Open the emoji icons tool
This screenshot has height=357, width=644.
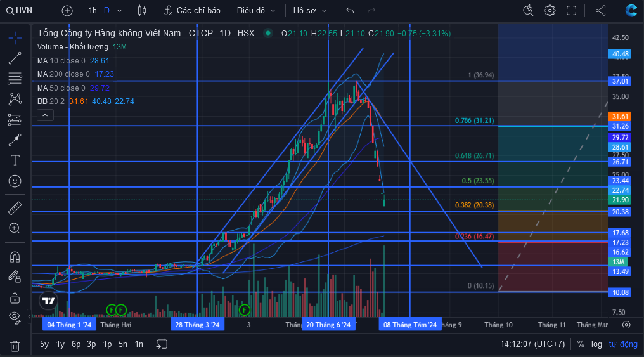(15, 181)
